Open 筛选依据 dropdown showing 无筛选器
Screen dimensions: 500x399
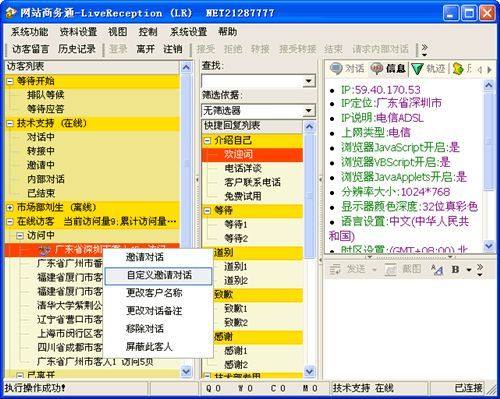pos(309,110)
